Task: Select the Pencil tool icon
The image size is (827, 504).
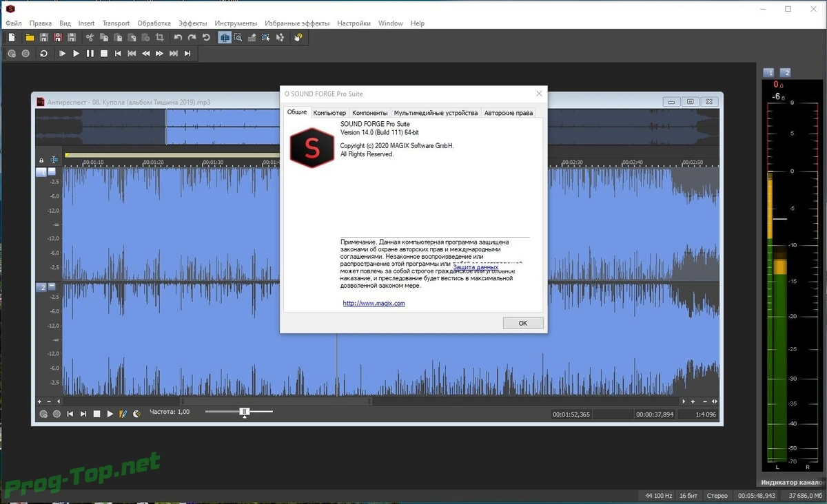Action: [252, 37]
